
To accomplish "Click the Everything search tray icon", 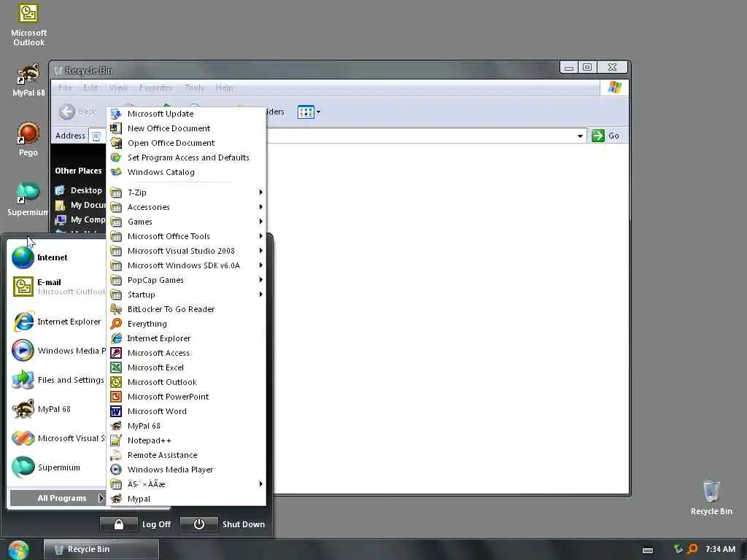I will 692,549.
